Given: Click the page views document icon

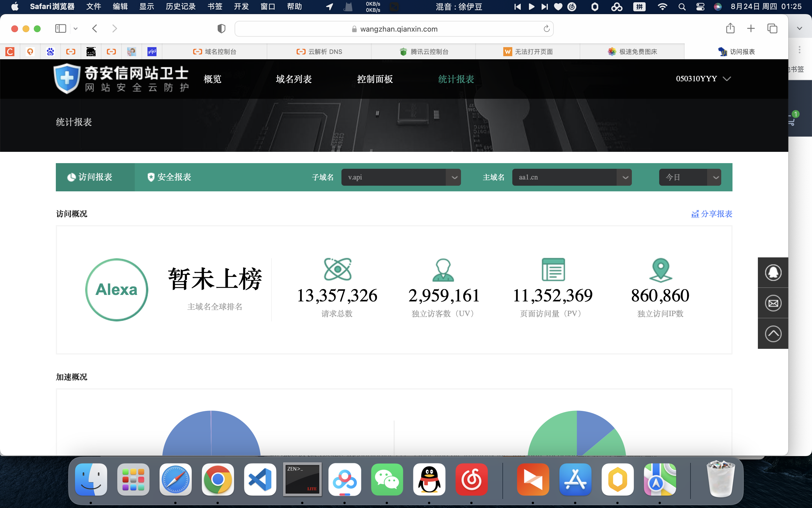Looking at the screenshot, I should coord(553,270).
